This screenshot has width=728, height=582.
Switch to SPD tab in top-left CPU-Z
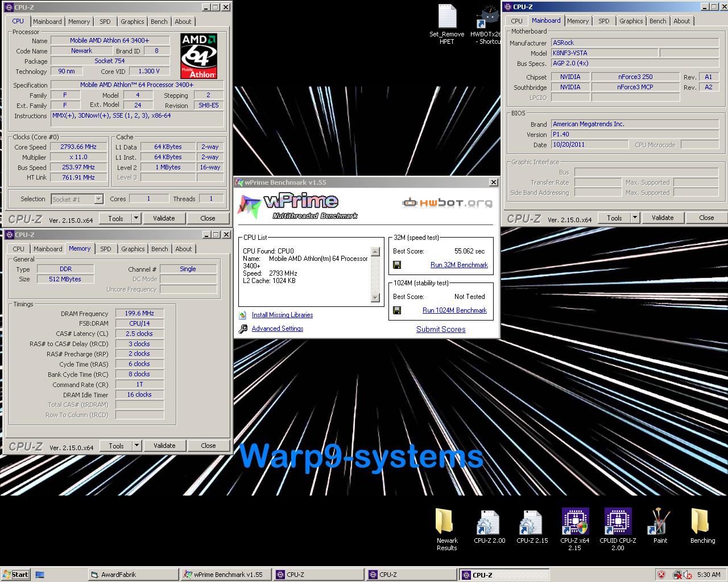[x=105, y=22]
